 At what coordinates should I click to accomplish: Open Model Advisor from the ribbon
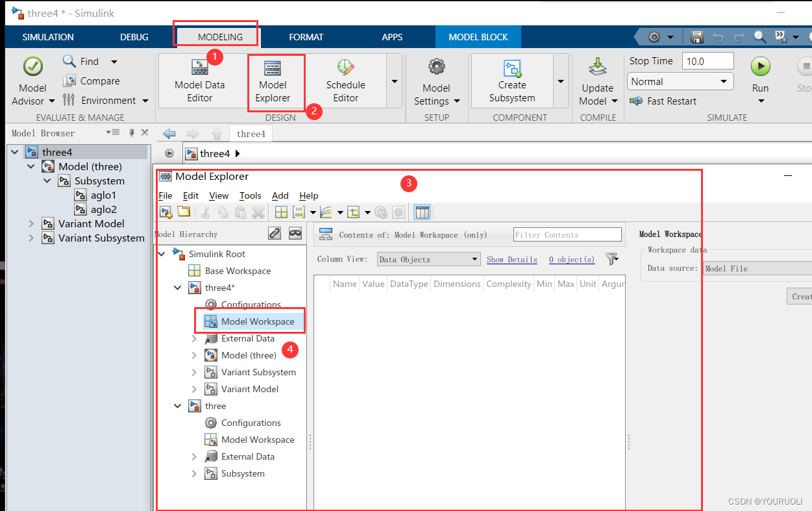[x=33, y=81]
